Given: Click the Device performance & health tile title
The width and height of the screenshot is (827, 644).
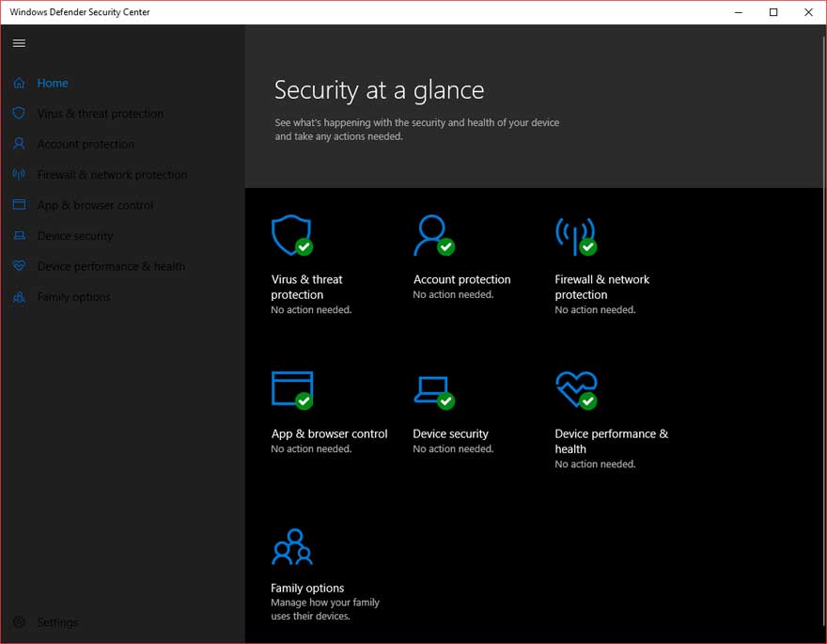Looking at the screenshot, I should coord(611,441).
